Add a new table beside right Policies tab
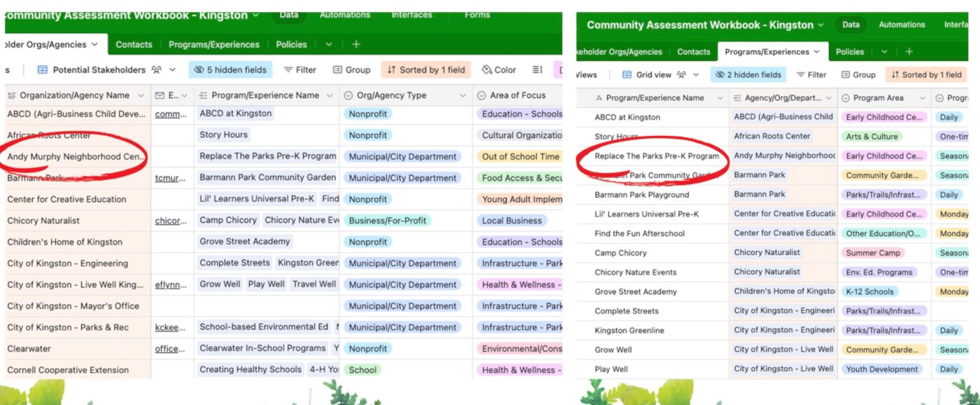The width and height of the screenshot is (980, 405). [x=909, y=52]
